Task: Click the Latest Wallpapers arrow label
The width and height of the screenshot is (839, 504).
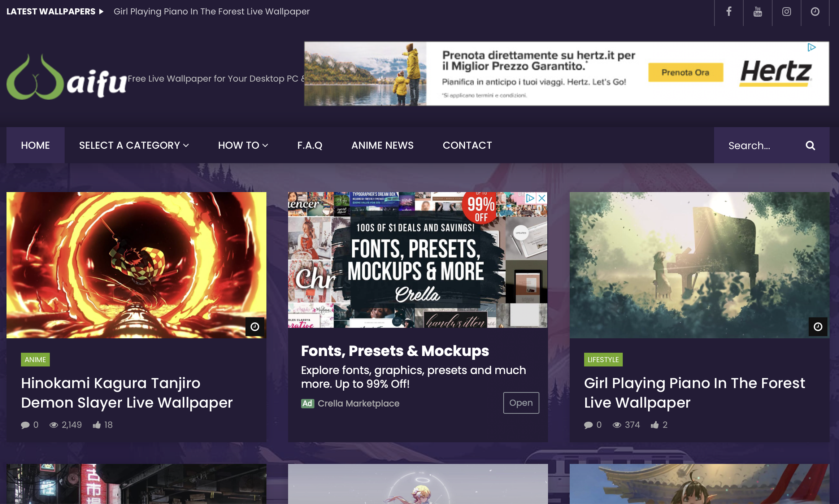Action: click(55, 12)
